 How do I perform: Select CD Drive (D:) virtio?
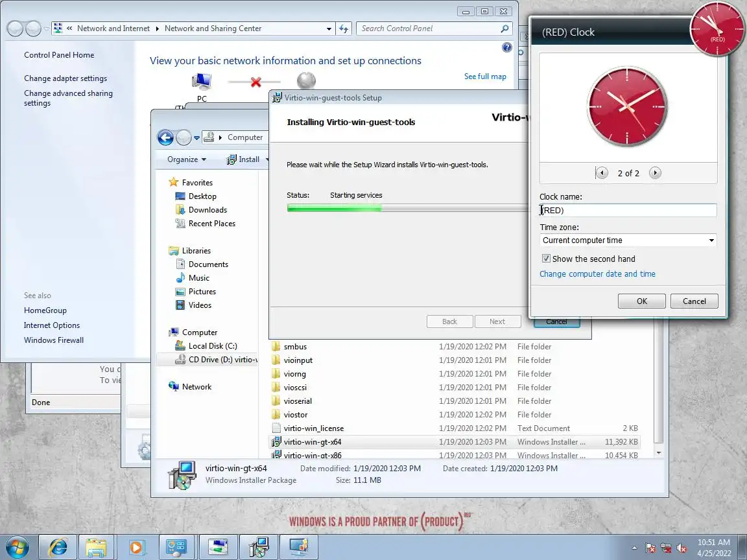(x=217, y=360)
